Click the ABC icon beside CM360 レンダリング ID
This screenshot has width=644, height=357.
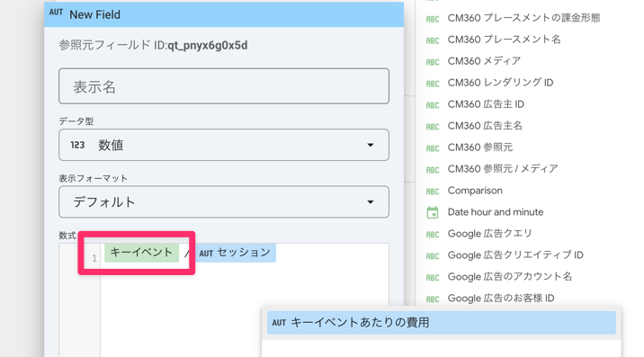pyautogui.click(x=433, y=84)
